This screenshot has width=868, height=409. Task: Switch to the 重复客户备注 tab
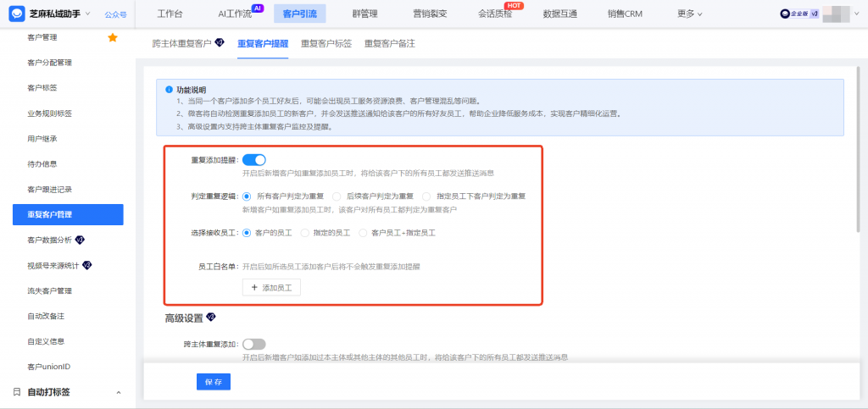click(x=390, y=43)
